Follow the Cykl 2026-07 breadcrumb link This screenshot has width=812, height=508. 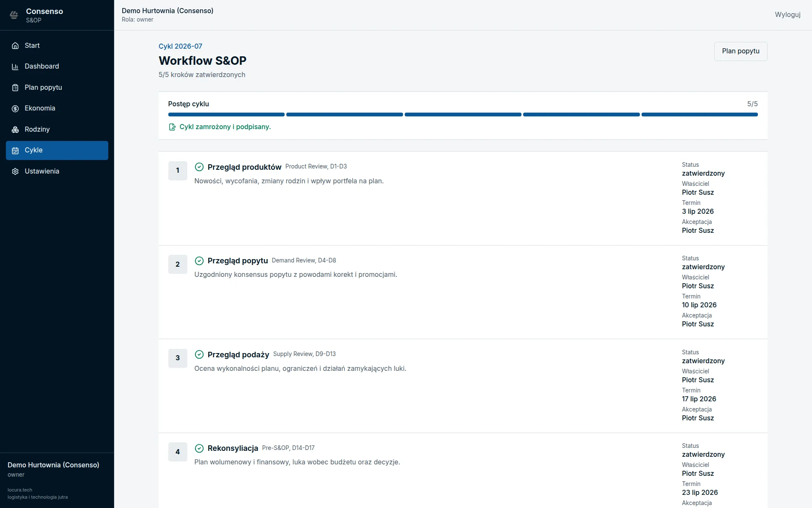[x=180, y=46]
